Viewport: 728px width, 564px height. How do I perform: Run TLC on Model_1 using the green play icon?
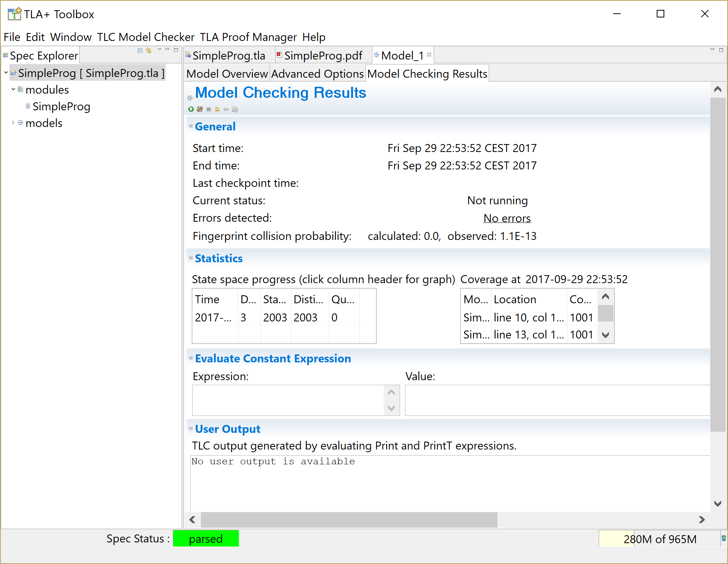(191, 109)
